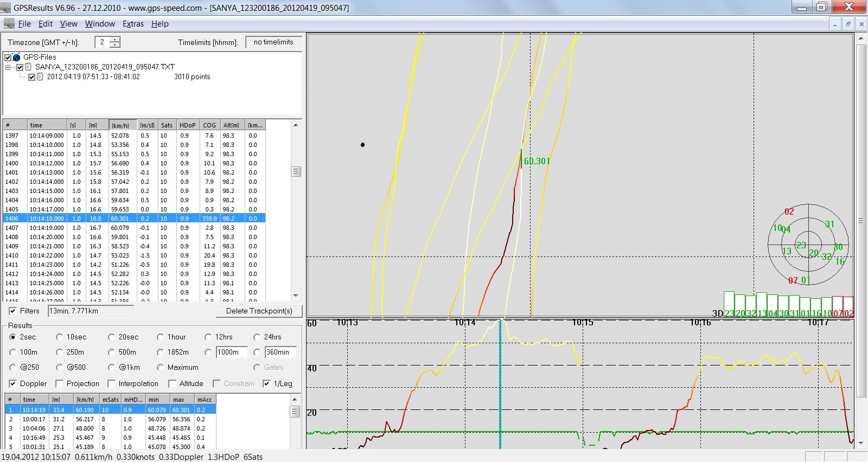Screen dimensions: 868x462
Task: Click file icon beside SANYA_123200186 TXT entry
Action: [28, 67]
